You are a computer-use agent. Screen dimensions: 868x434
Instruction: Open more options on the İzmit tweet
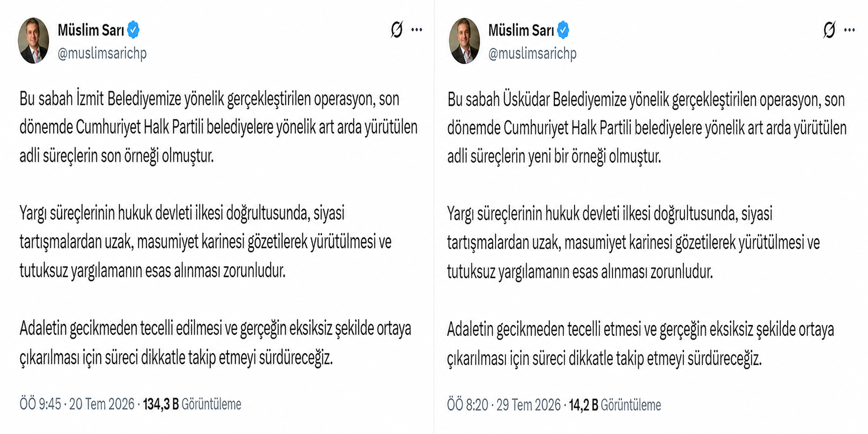coord(417,30)
